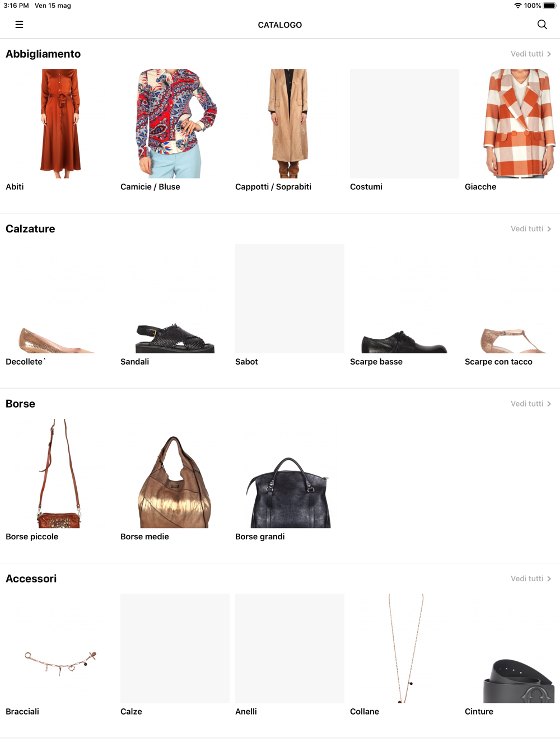Select the Borse grandi black bag
The width and height of the screenshot is (560, 747).
(290, 473)
